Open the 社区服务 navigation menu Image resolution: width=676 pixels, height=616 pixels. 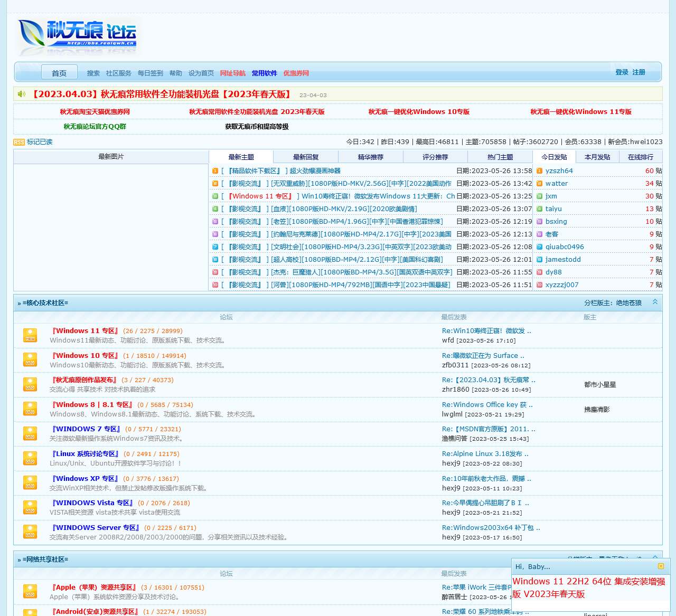[118, 73]
